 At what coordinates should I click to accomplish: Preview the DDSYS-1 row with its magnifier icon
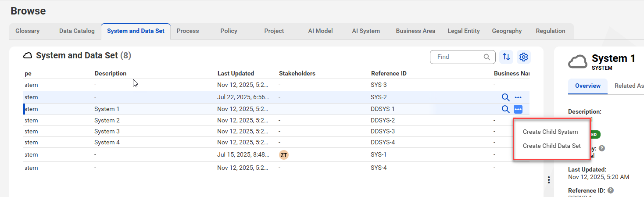pos(505,109)
